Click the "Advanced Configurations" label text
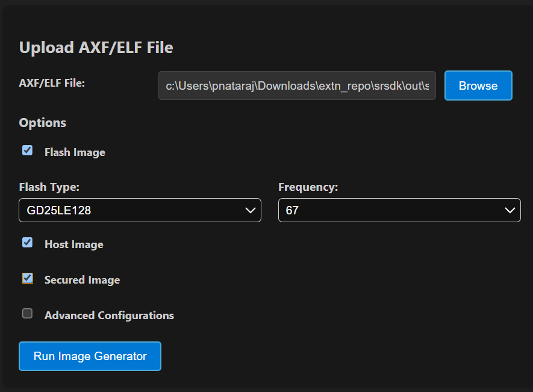The width and height of the screenshot is (533, 392). click(x=109, y=316)
